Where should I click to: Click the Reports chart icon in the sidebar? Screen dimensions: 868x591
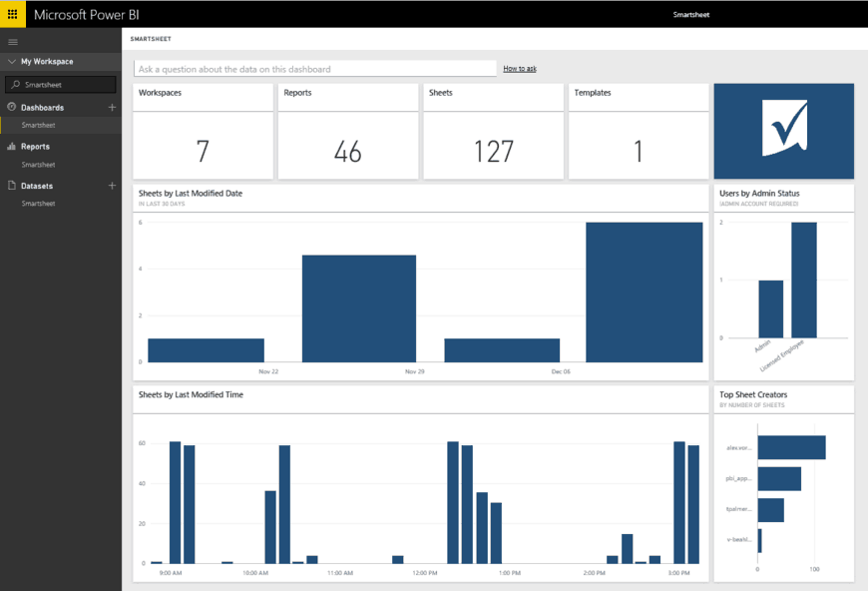tap(10, 146)
